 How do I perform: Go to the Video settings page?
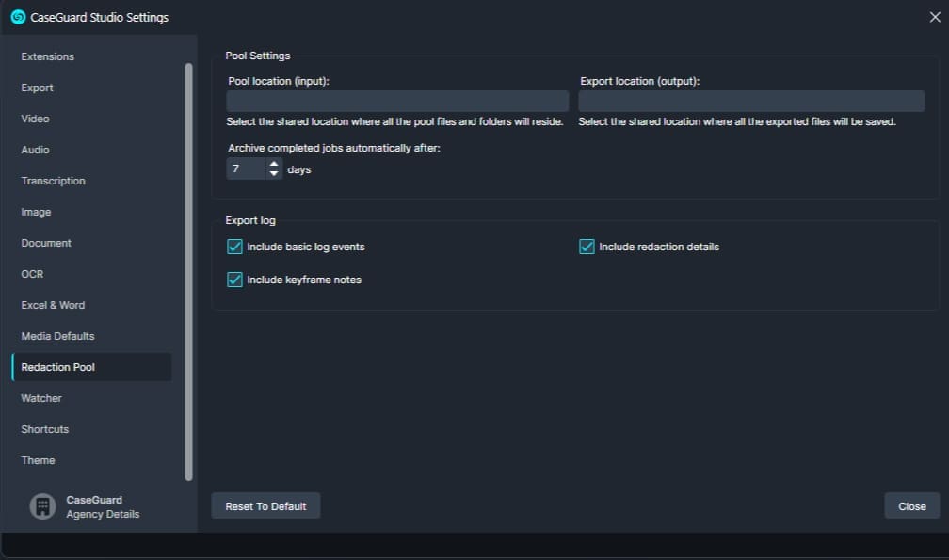(35, 119)
